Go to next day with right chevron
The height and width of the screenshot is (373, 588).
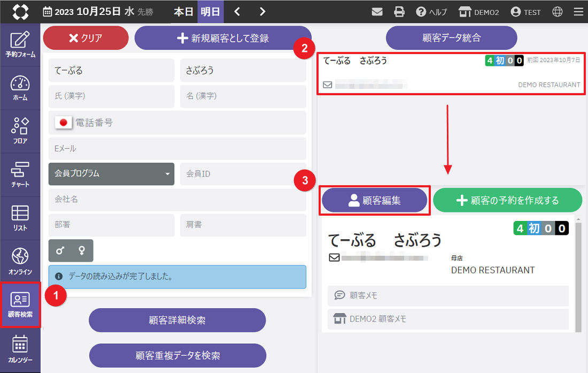tap(262, 12)
